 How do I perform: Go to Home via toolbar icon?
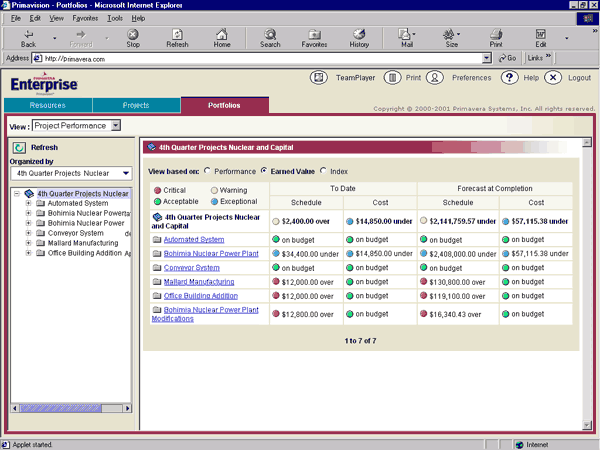(222, 34)
